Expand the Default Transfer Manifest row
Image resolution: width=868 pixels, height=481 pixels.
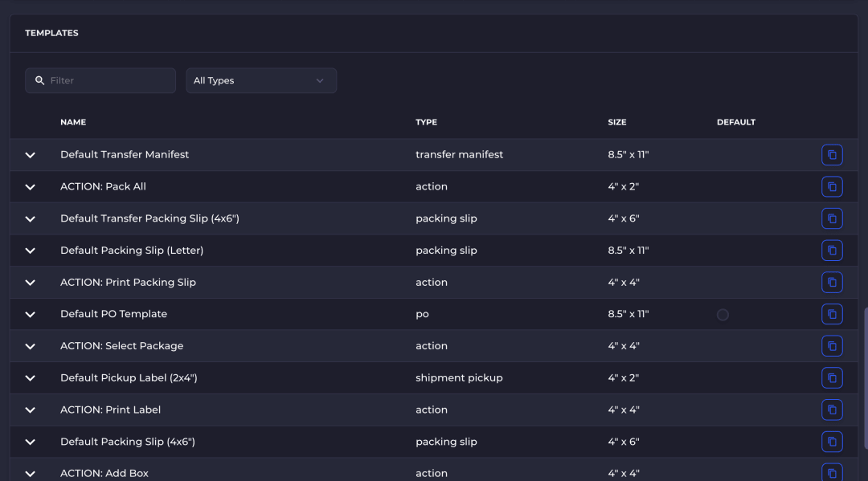[31, 155]
